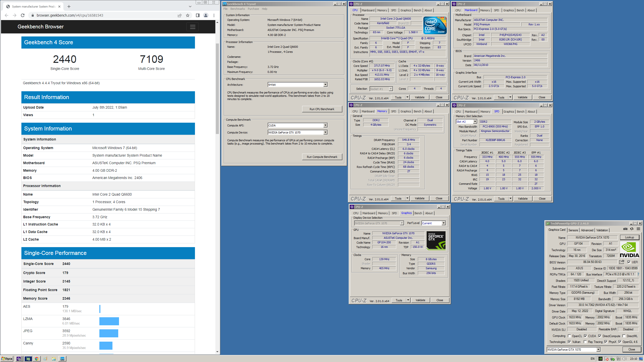Screen dimensions: 644x362
Task: Share the BIOS version using export icon
Action: [622, 262]
